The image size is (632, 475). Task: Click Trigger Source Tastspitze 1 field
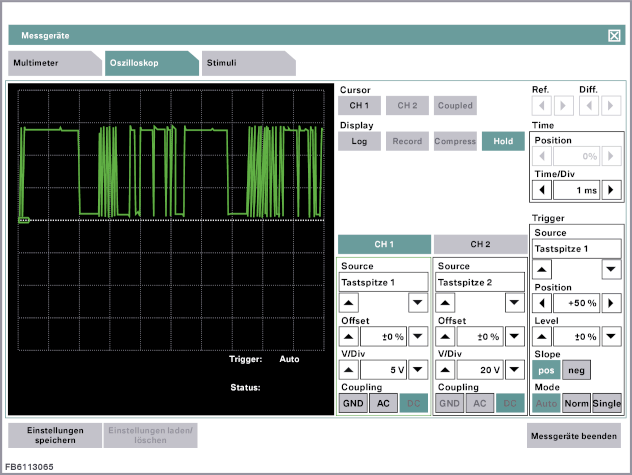click(x=576, y=249)
